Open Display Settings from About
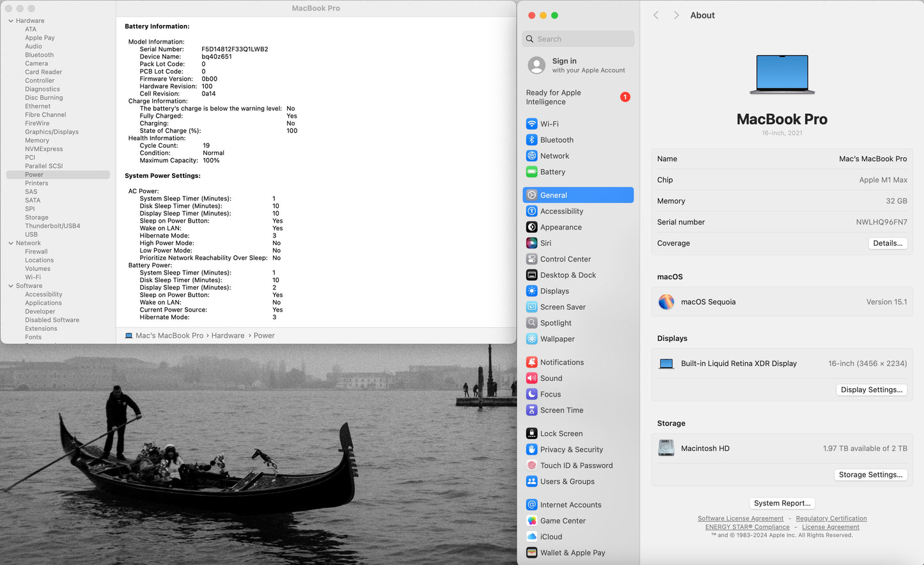The image size is (924, 565). (871, 390)
